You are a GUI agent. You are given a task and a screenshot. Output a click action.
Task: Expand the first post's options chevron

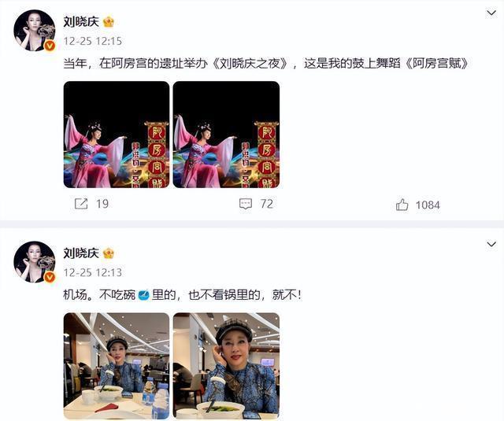[x=491, y=13]
